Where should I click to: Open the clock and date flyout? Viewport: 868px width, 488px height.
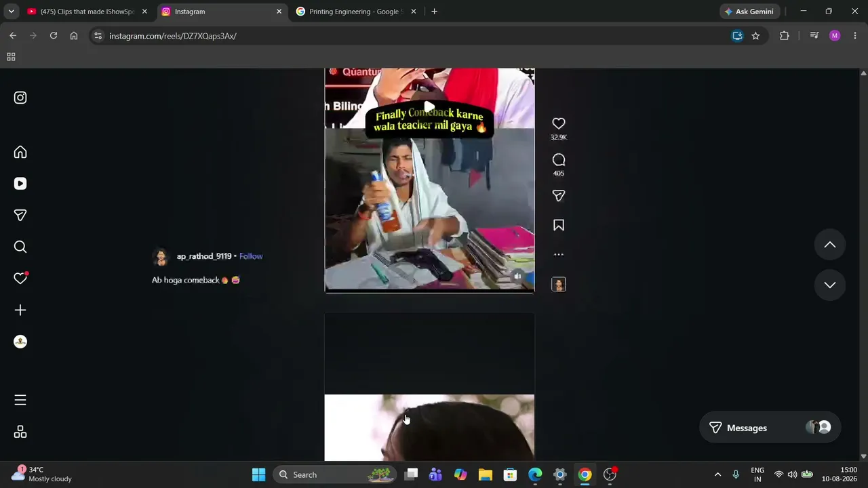(840, 474)
